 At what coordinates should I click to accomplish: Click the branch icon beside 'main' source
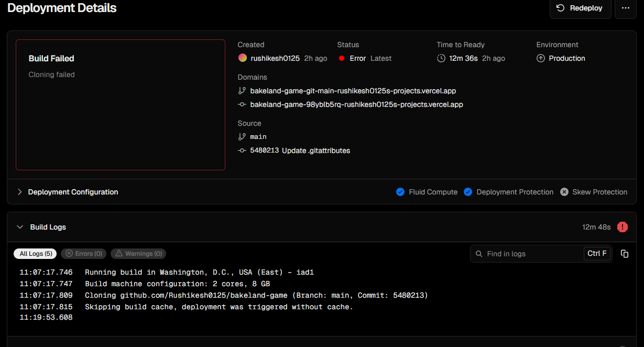pyautogui.click(x=242, y=137)
